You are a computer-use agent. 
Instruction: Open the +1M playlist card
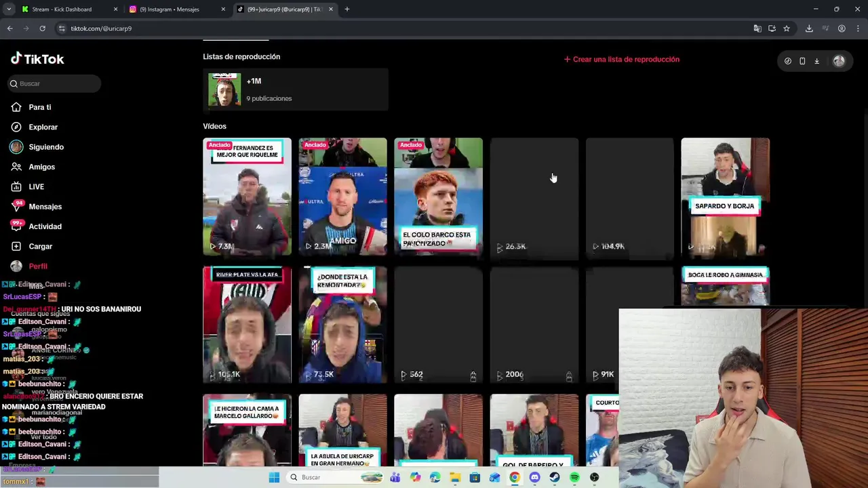[x=295, y=89]
